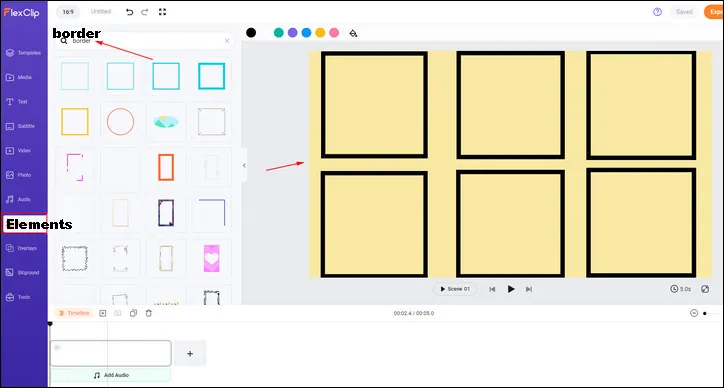Select the blue color swatch
This screenshot has height=388, width=724.
pyautogui.click(x=306, y=33)
